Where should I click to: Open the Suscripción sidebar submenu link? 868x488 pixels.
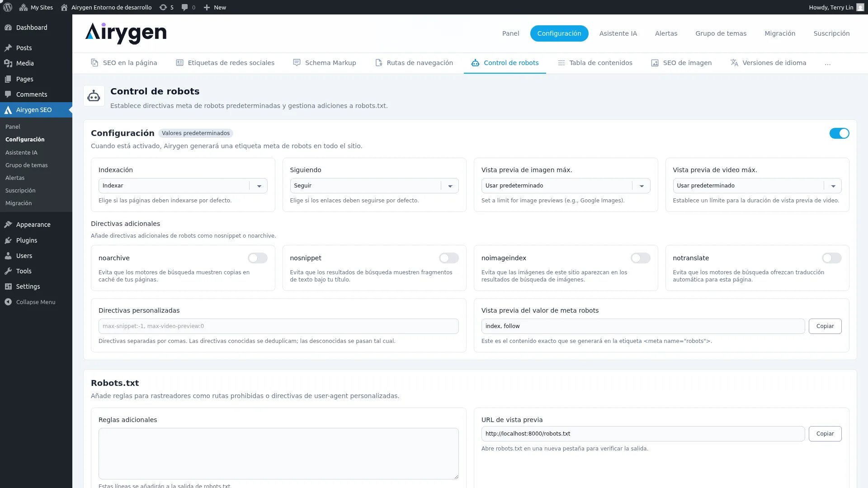click(x=20, y=191)
